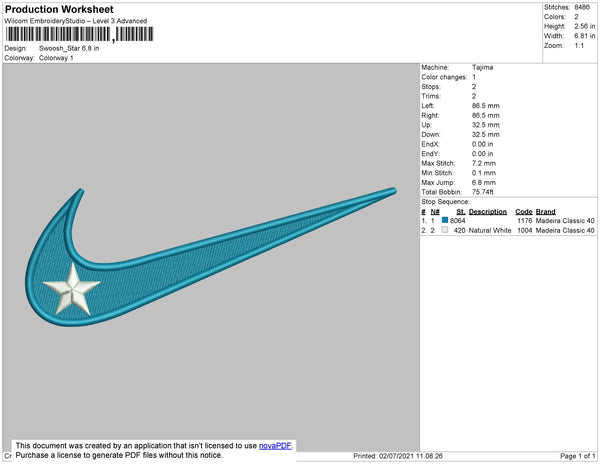Click the Width value 6.81 in
Screen dimensions: 600x464
pyautogui.click(x=584, y=36)
